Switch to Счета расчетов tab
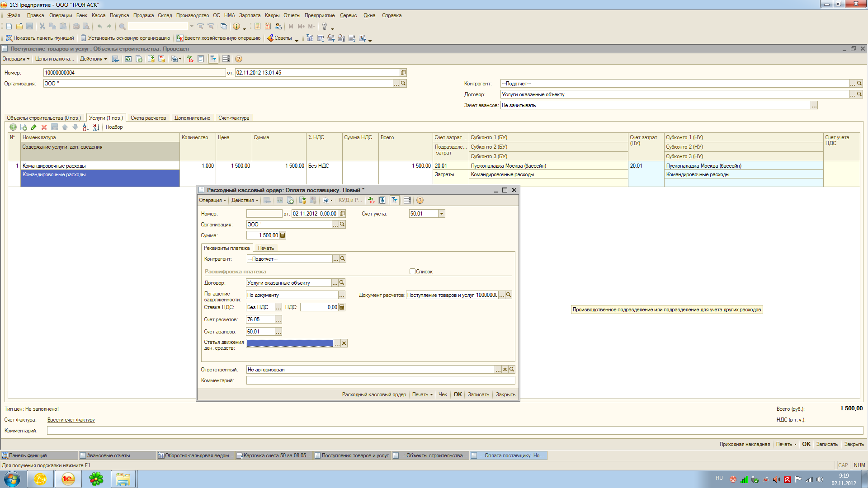This screenshot has width=868, height=488. pyautogui.click(x=148, y=118)
